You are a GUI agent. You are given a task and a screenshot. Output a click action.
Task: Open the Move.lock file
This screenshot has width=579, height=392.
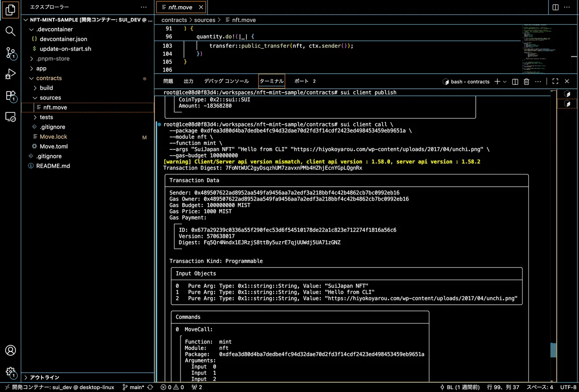tap(87, 137)
